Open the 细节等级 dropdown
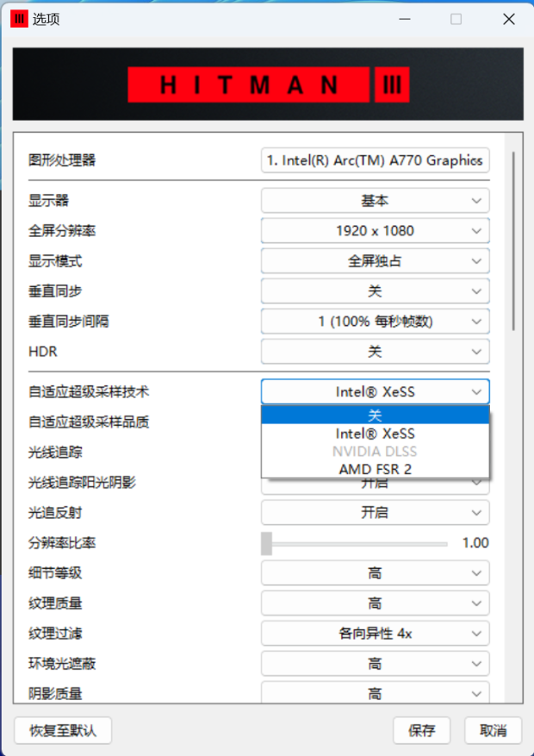The image size is (534, 756). [376, 572]
